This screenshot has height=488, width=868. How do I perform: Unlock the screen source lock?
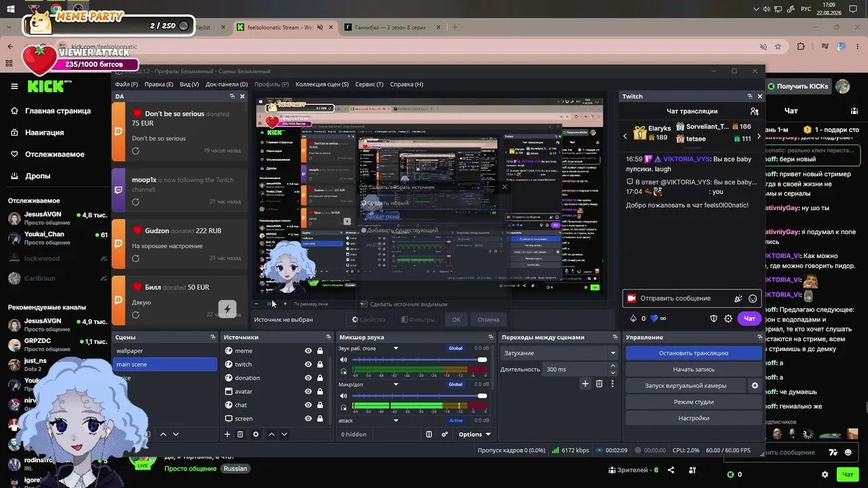[320, 419]
